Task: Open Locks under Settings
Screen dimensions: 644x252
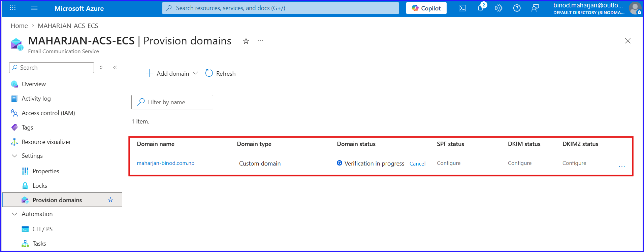Action: pos(40,186)
